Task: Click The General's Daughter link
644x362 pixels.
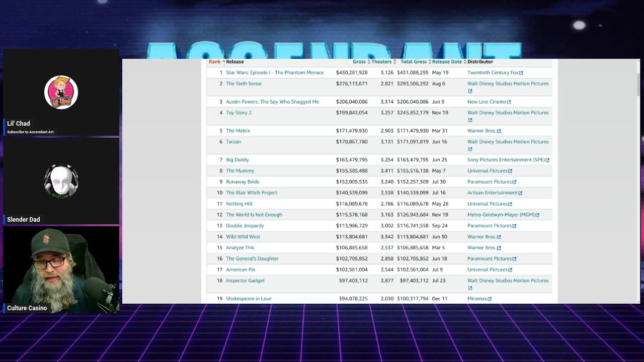Action: point(252,259)
